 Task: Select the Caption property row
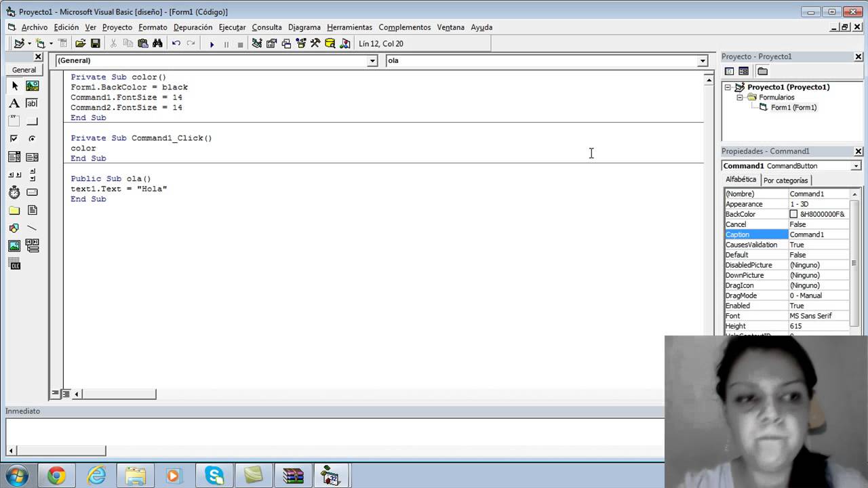(x=787, y=235)
